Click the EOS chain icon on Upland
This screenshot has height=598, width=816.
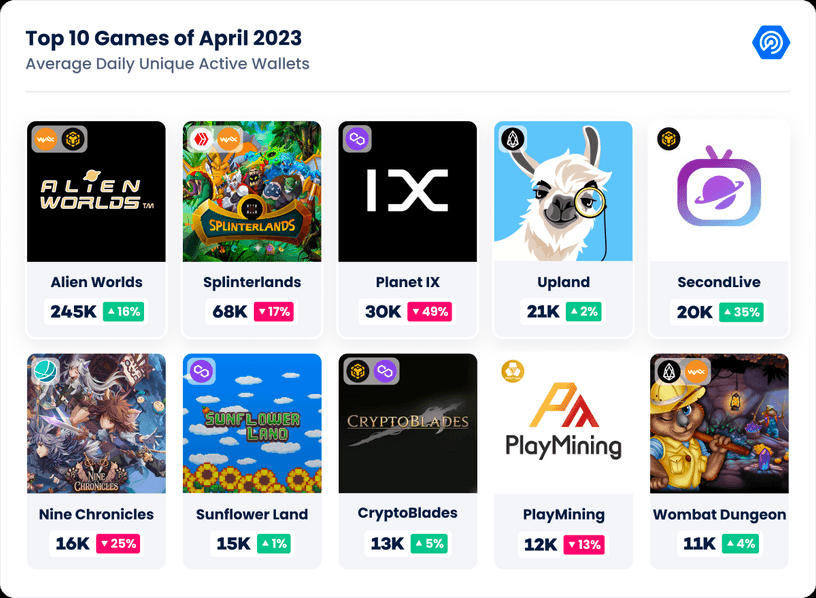pos(513,139)
